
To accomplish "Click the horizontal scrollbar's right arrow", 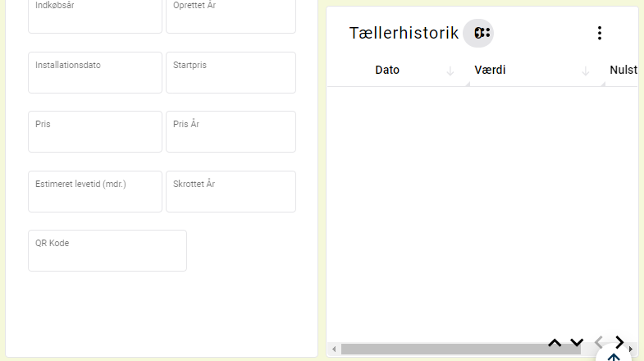I will click(631, 349).
